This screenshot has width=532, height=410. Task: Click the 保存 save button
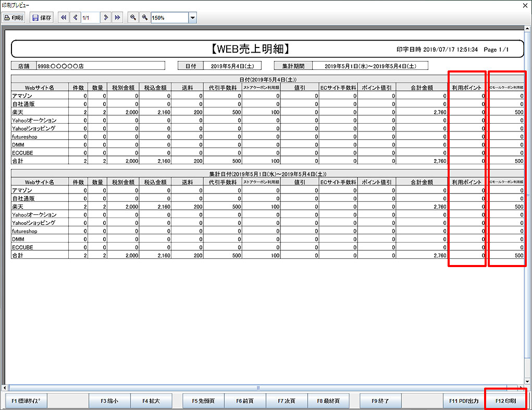[x=42, y=18]
